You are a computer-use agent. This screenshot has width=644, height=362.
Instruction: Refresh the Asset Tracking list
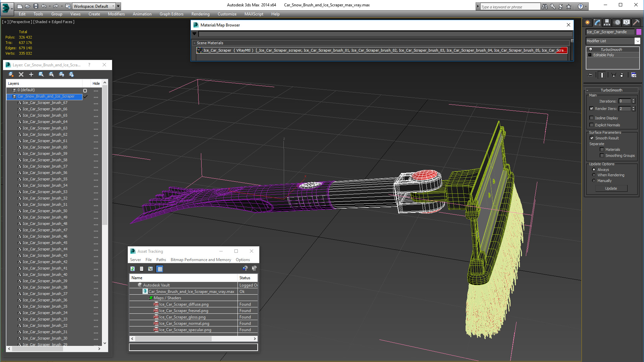133,269
